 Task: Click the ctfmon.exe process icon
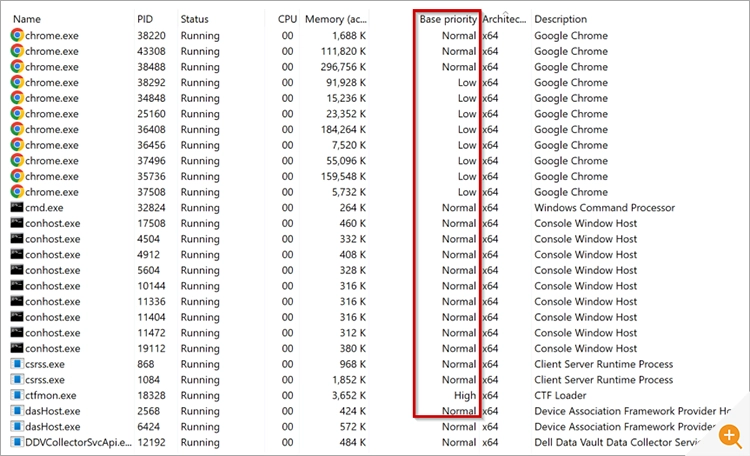[x=17, y=395]
